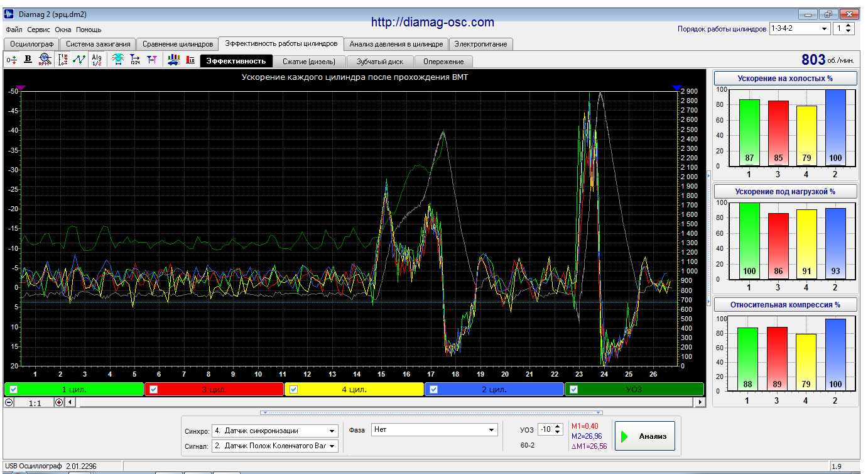The height and width of the screenshot is (474, 868).
Task: Click the Diamag 2 title bar app icon
Action: [9, 13]
